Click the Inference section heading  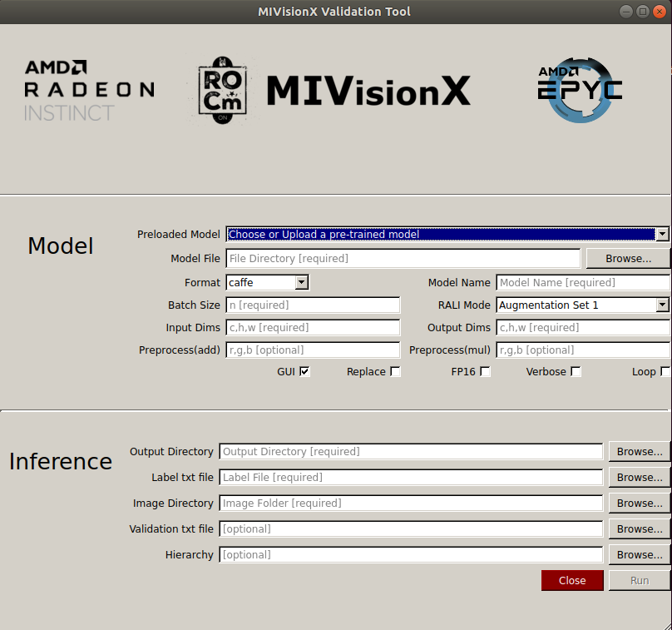pyautogui.click(x=61, y=461)
